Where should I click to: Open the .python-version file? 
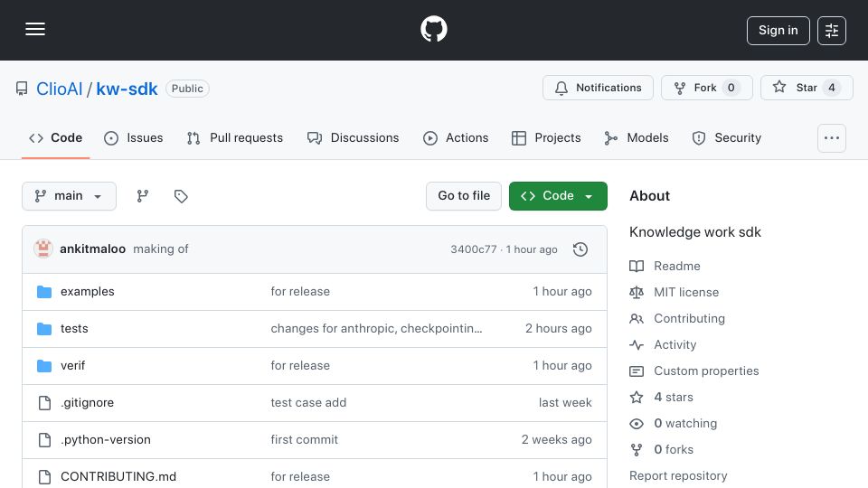coord(105,440)
